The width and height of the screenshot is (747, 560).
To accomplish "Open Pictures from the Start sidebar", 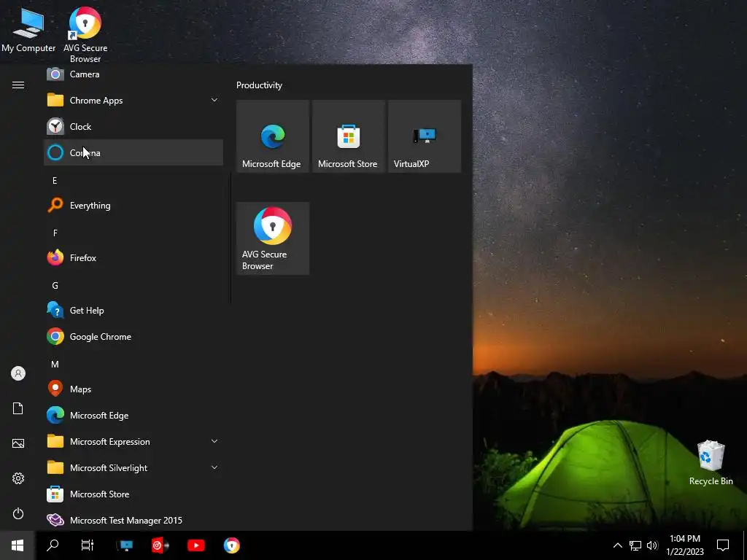I will pos(18,443).
